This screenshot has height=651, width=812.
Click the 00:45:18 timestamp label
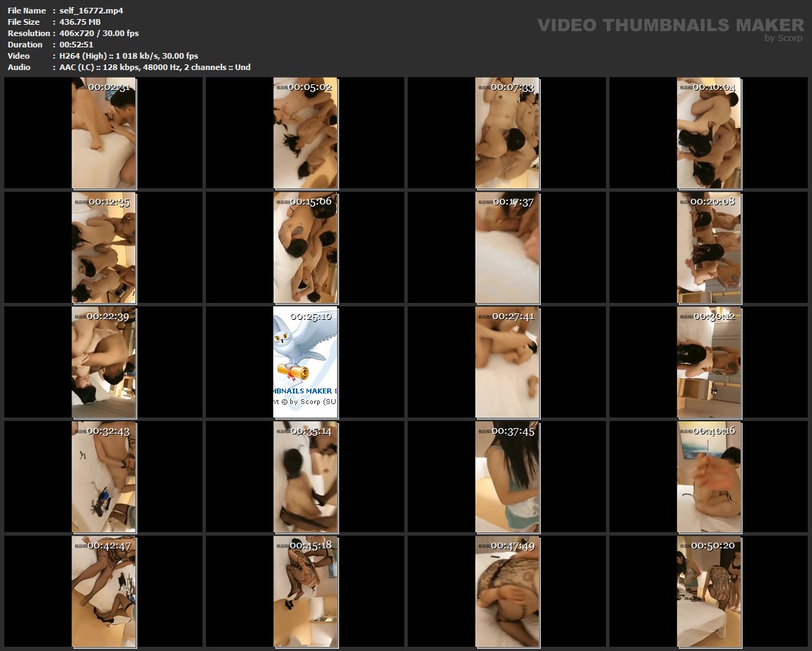coord(311,546)
